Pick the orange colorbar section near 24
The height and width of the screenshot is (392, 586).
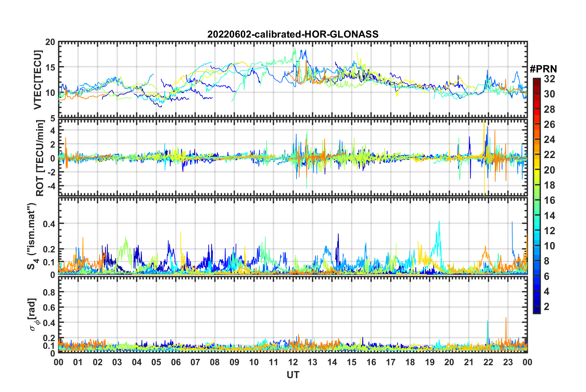pos(536,140)
